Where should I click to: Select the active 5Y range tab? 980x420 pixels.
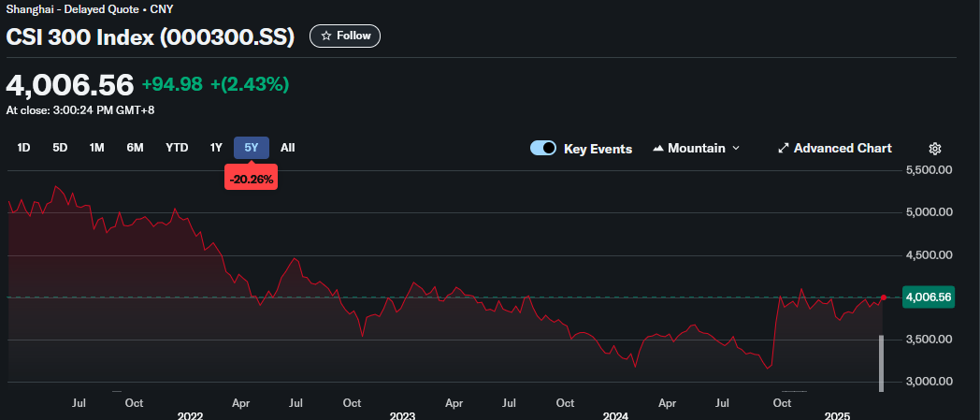[x=252, y=148]
